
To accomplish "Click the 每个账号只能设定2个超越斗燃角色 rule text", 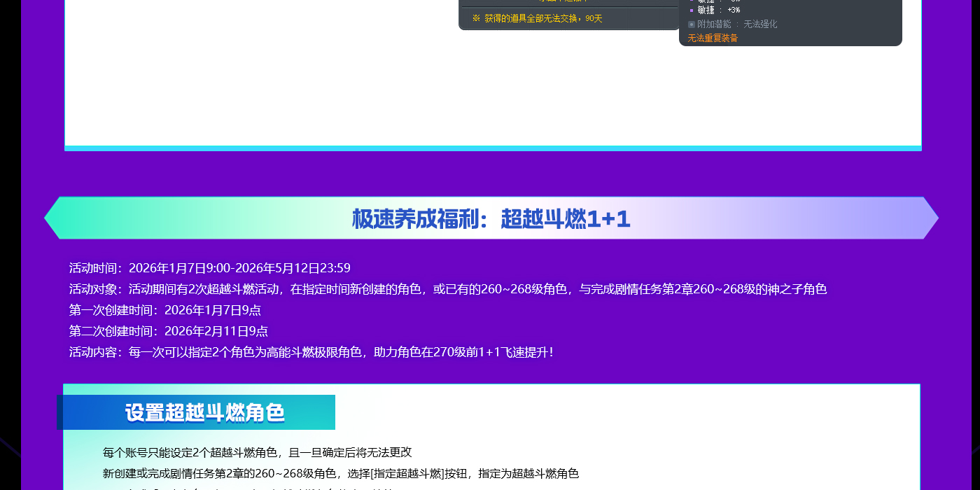I will click(x=257, y=452).
